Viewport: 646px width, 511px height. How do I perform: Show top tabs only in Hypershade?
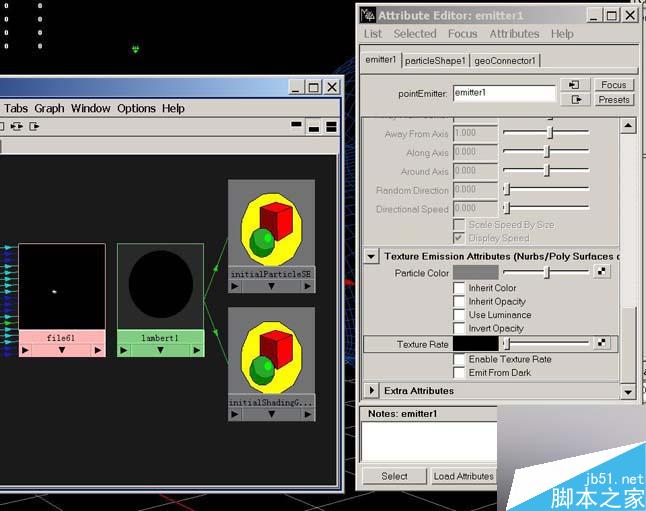point(296,124)
